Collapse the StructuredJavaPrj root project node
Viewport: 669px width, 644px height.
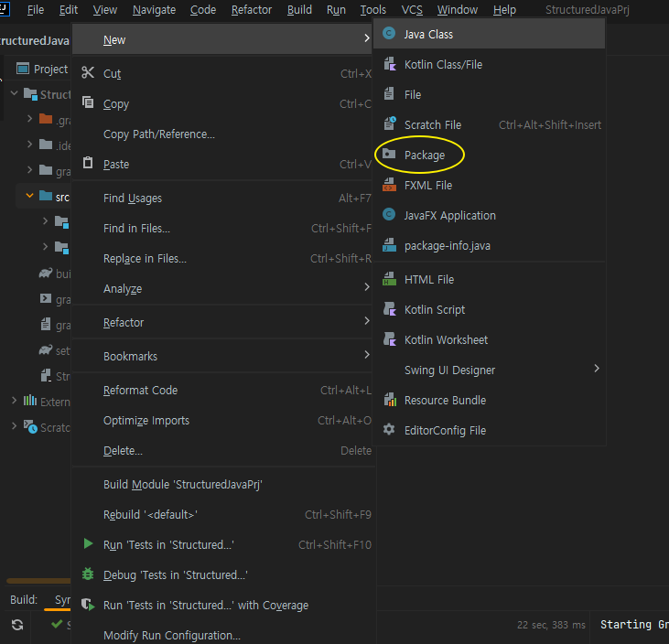14,92
